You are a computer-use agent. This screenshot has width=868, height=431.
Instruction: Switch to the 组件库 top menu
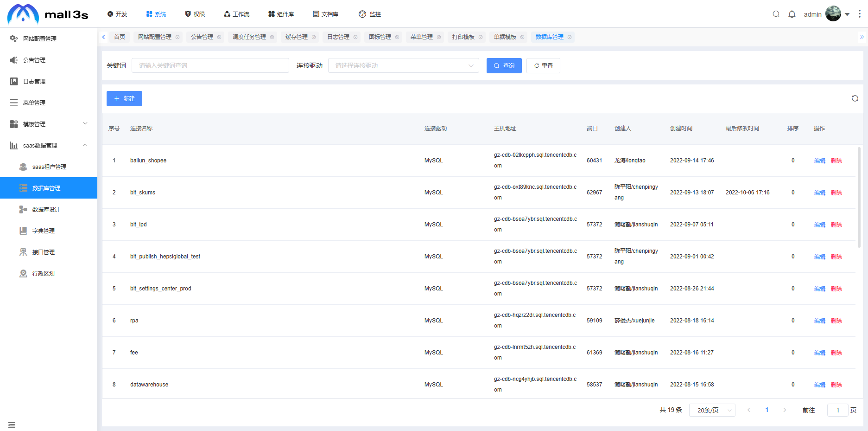(x=281, y=14)
